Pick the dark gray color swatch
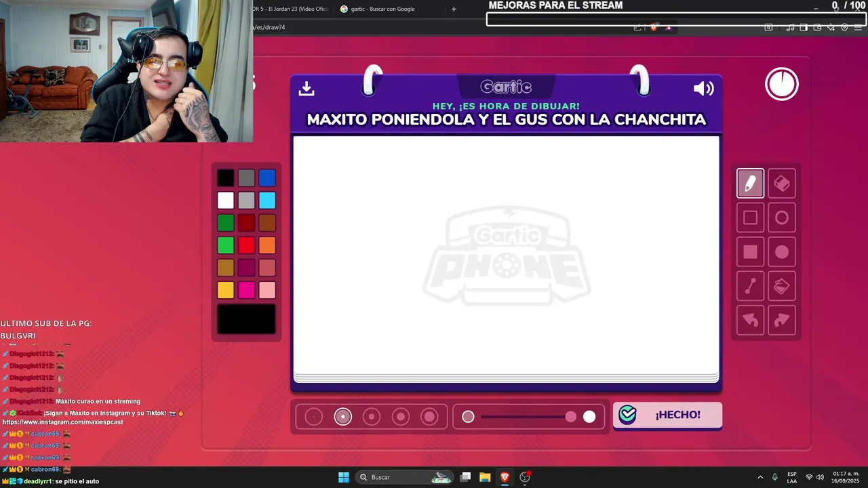 point(246,178)
